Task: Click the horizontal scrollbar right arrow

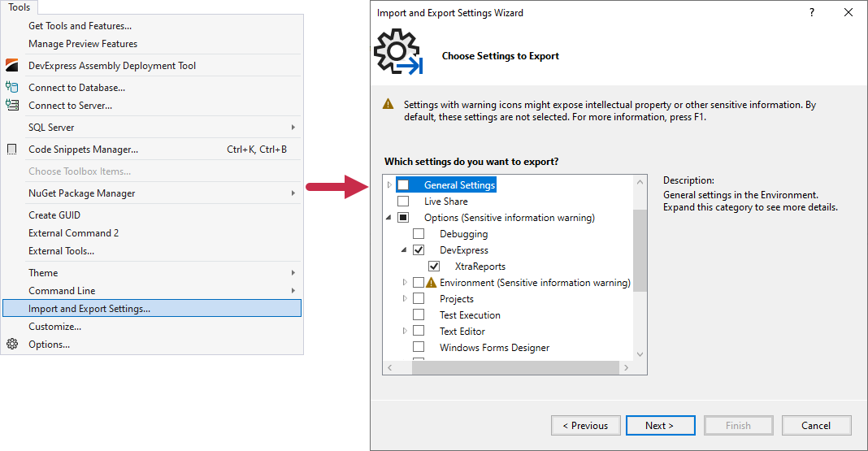Action: coord(626,367)
